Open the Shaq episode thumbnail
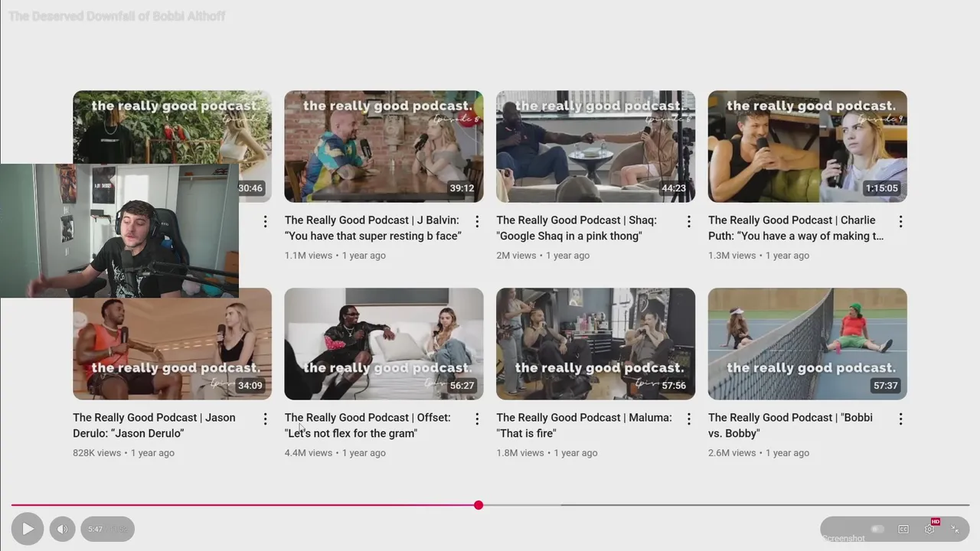The height and width of the screenshot is (551, 980). (596, 146)
